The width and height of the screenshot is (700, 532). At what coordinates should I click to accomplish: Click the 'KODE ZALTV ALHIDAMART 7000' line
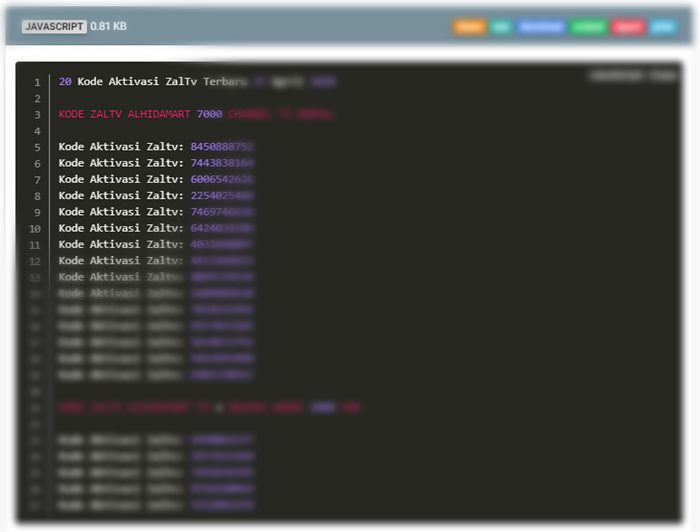pos(196,114)
